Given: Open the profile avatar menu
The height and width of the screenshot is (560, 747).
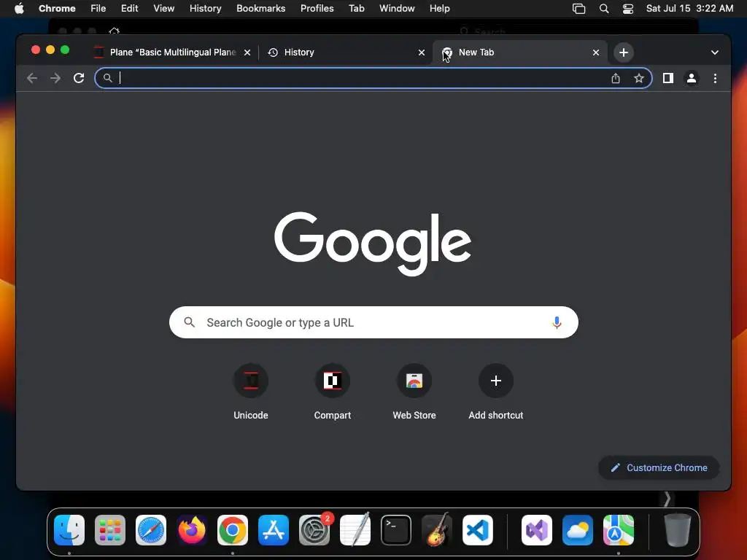Looking at the screenshot, I should click(692, 78).
